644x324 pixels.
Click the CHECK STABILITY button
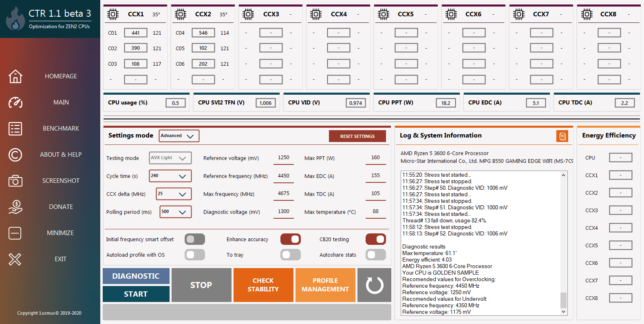pyautogui.click(x=263, y=285)
